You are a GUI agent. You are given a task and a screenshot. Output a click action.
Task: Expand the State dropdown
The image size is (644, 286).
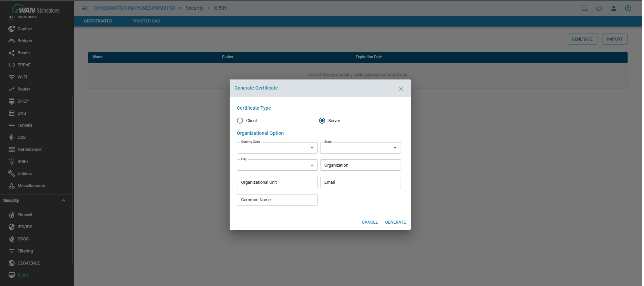pos(360,148)
